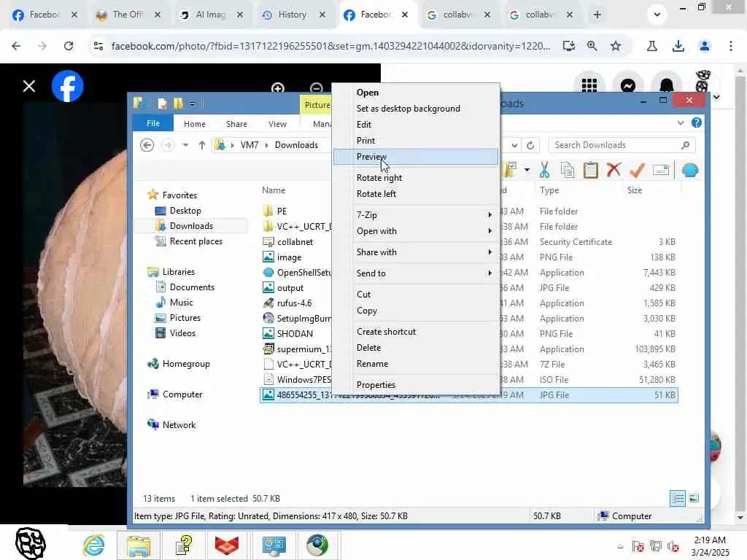Expand the Send to submenu
Screen dimensions: 747x560
pos(424,273)
